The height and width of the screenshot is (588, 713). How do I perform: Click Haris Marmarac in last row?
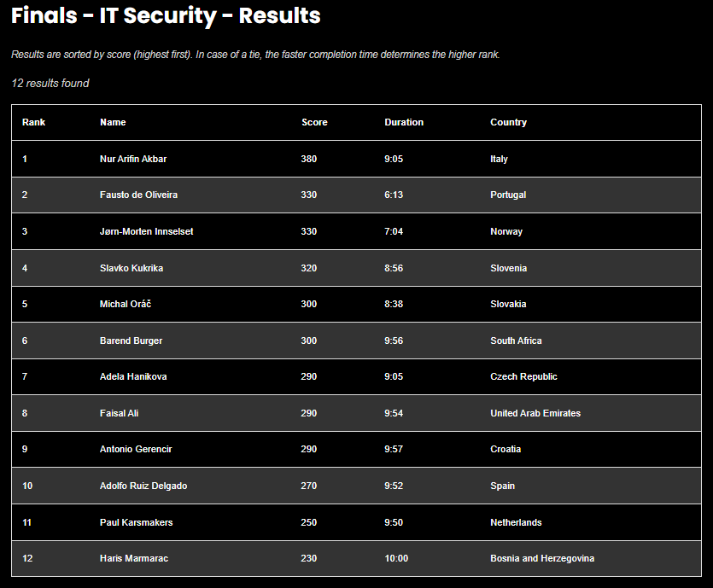pos(134,558)
